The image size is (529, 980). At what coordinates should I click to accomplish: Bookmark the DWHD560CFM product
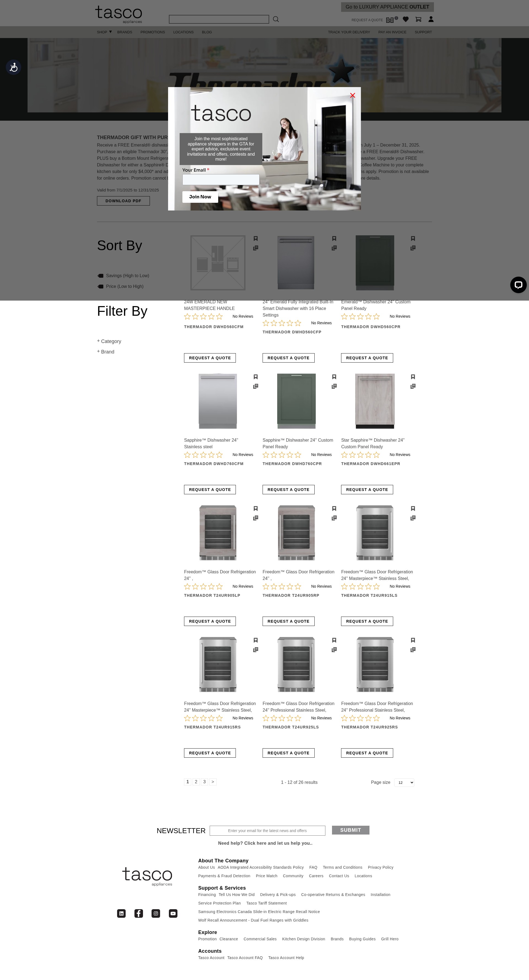click(256, 239)
